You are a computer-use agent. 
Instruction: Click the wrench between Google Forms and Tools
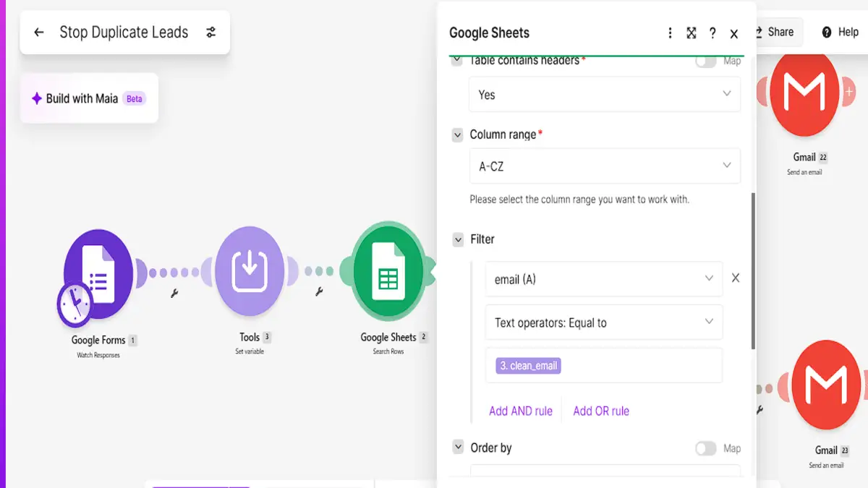(x=174, y=293)
